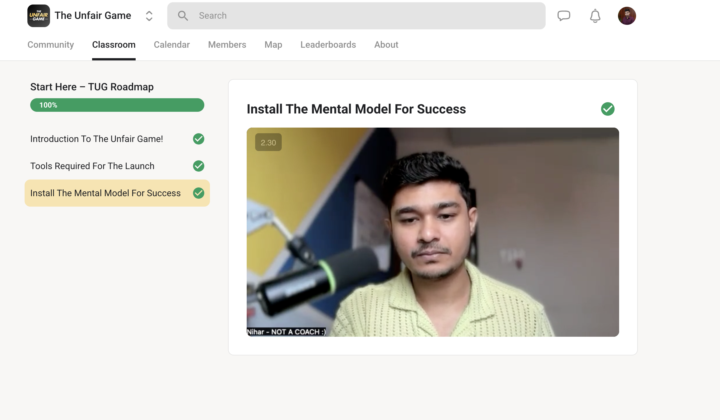The height and width of the screenshot is (420, 720).
Task: Select Tools Required For The Launch lesson
Action: (x=92, y=166)
